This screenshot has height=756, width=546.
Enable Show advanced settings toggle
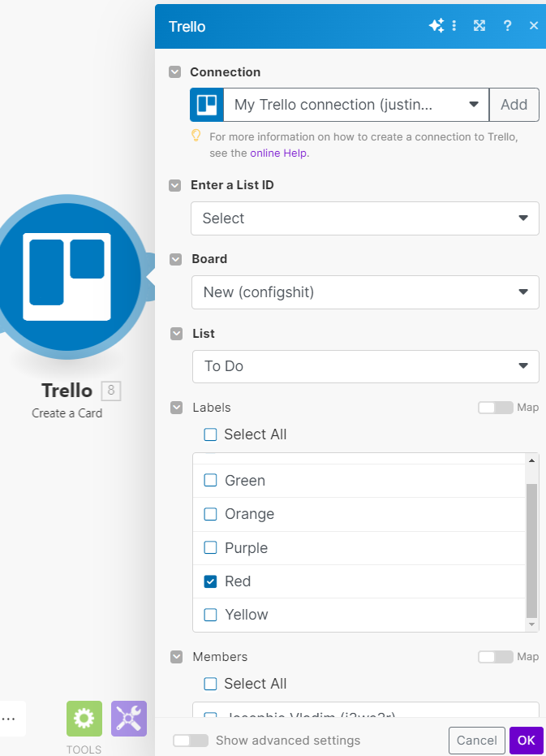[x=191, y=741]
